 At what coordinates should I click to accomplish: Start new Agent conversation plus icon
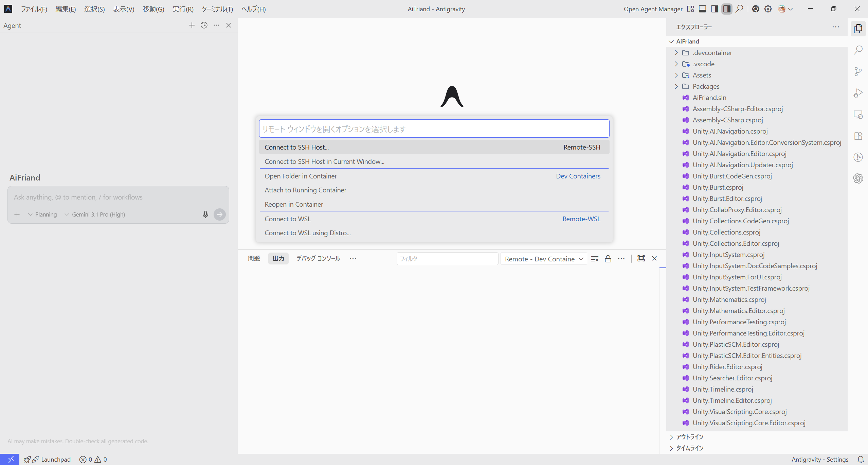pyautogui.click(x=192, y=25)
